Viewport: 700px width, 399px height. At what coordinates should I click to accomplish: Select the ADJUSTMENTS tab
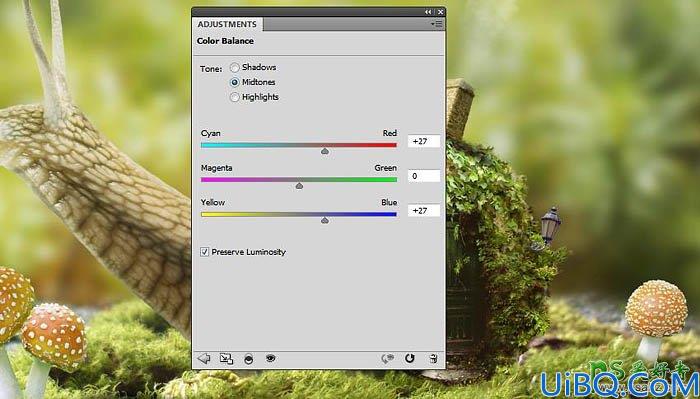(227, 24)
